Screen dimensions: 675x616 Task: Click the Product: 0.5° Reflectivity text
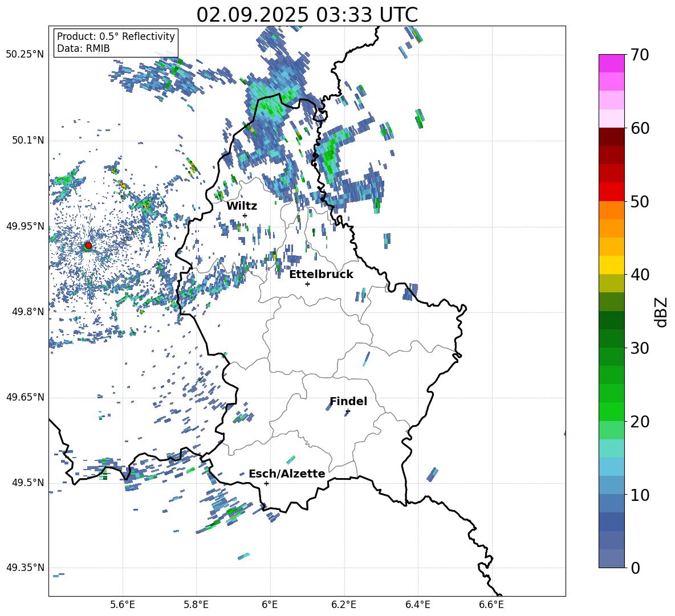point(116,36)
